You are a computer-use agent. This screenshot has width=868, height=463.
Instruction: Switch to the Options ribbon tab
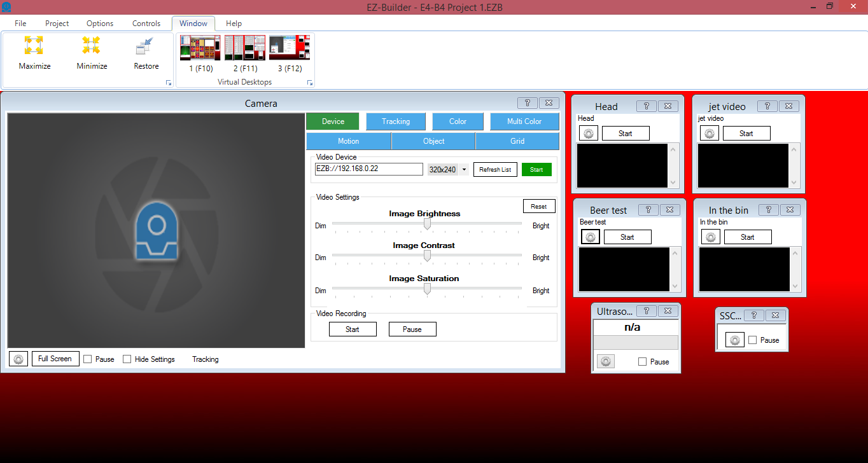coord(100,24)
